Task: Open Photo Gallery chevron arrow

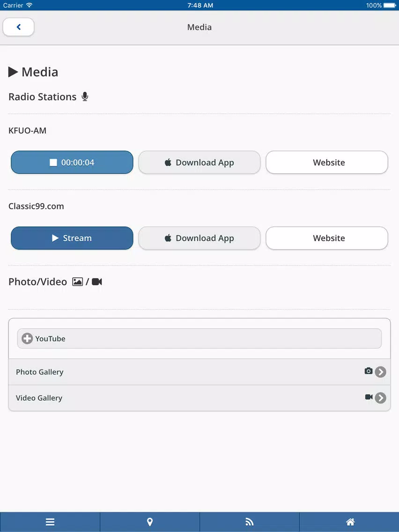Action: 381,372
